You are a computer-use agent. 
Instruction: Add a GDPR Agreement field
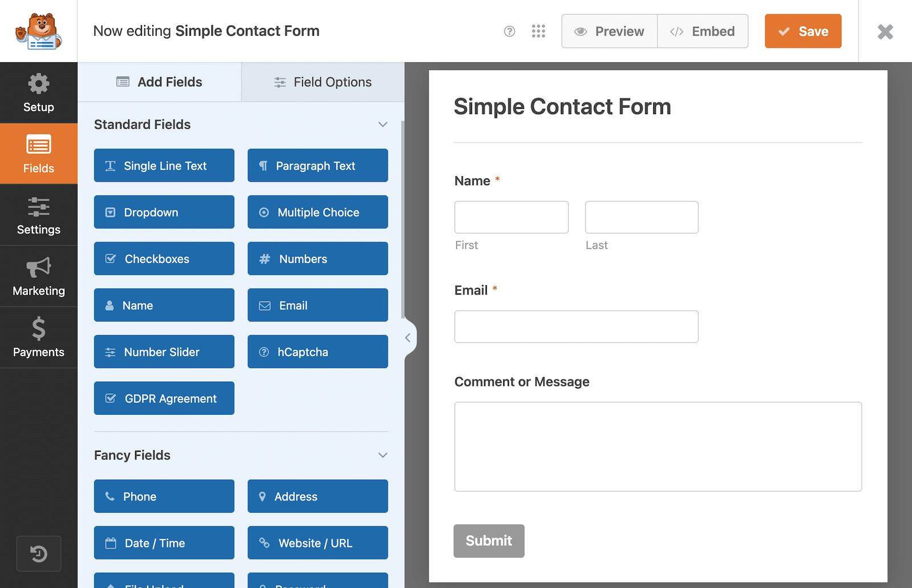[164, 398]
